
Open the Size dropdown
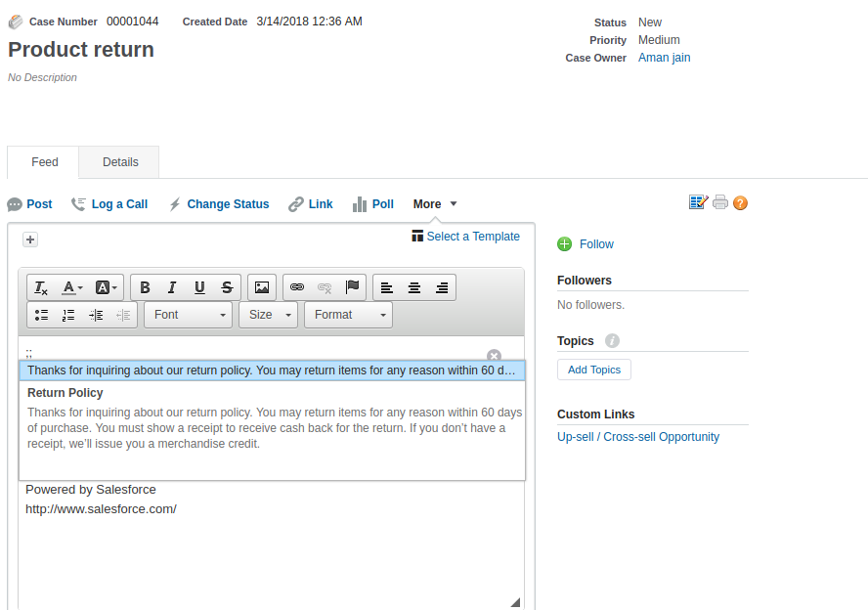(x=269, y=315)
